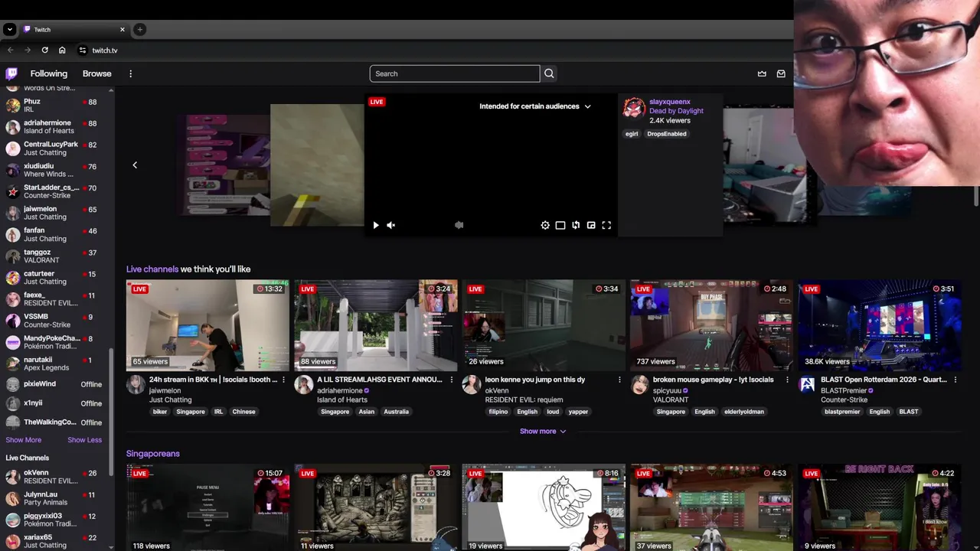Open slayxqueenx channel avatar
Screen dimensions: 980x551
(x=633, y=108)
